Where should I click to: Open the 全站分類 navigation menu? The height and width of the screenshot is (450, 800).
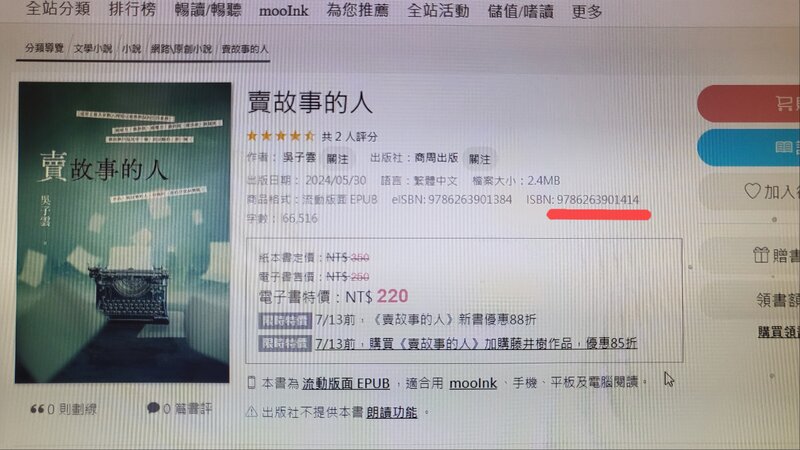[x=58, y=9]
